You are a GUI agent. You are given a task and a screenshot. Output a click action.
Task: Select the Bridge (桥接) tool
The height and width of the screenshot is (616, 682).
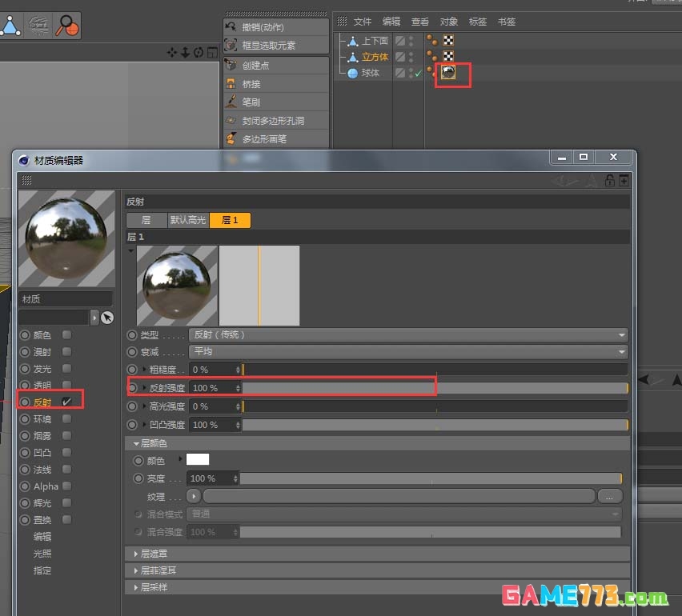click(x=251, y=83)
